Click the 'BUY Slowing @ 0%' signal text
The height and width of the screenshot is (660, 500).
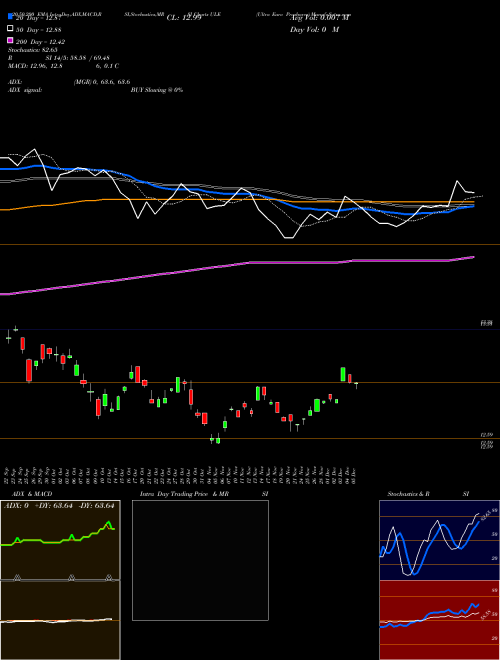pos(157,90)
